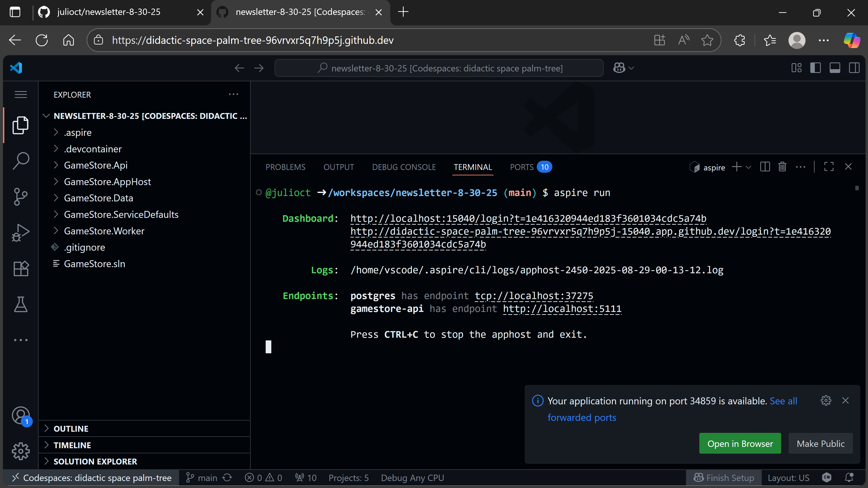The height and width of the screenshot is (488, 868).
Task: Expand the OUTLINE section
Action: [144, 429]
